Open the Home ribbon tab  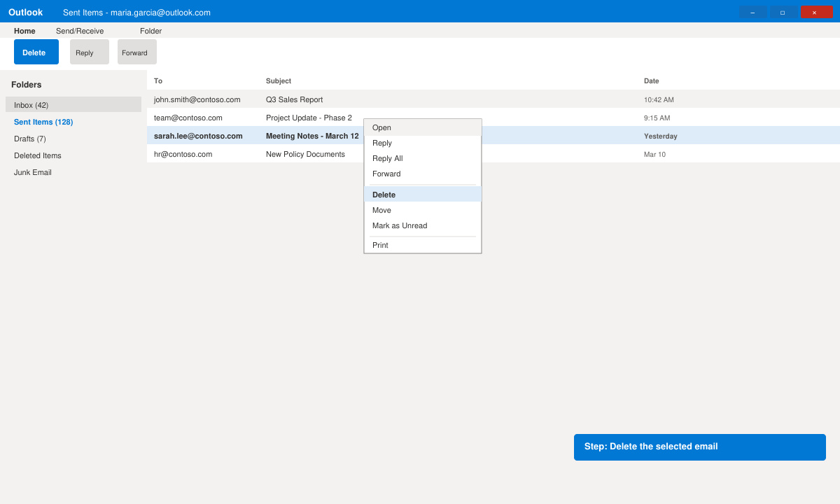24,31
